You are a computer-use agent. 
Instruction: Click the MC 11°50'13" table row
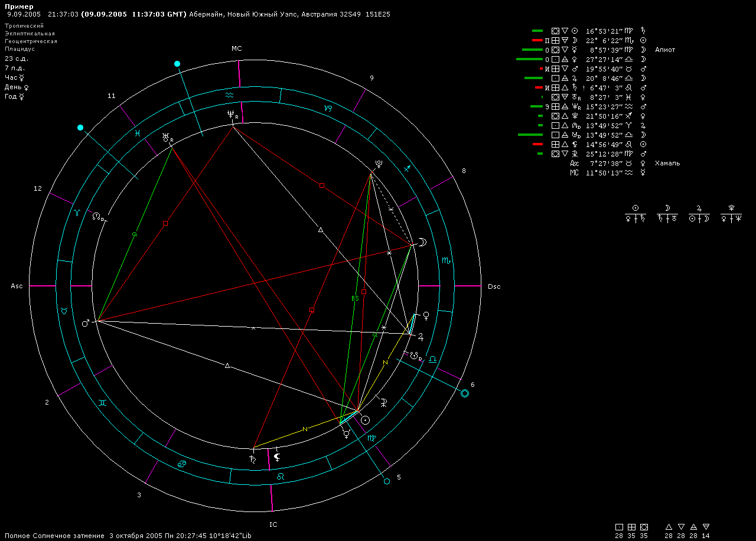tap(608, 172)
